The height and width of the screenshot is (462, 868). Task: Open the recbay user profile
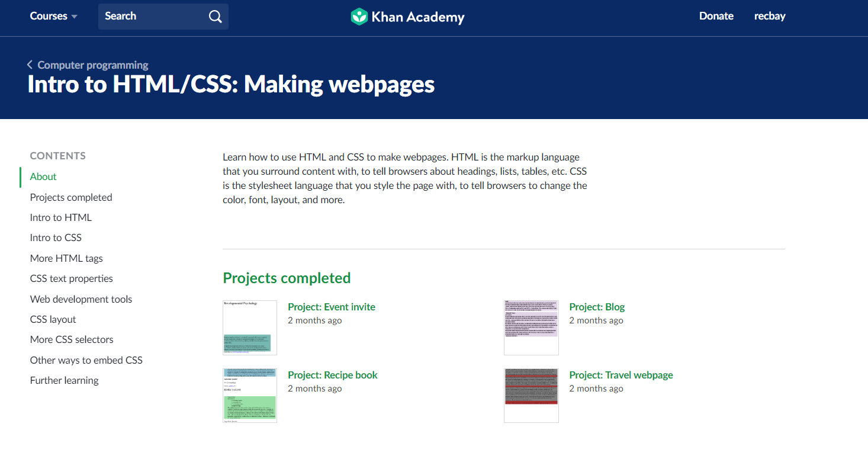click(770, 16)
